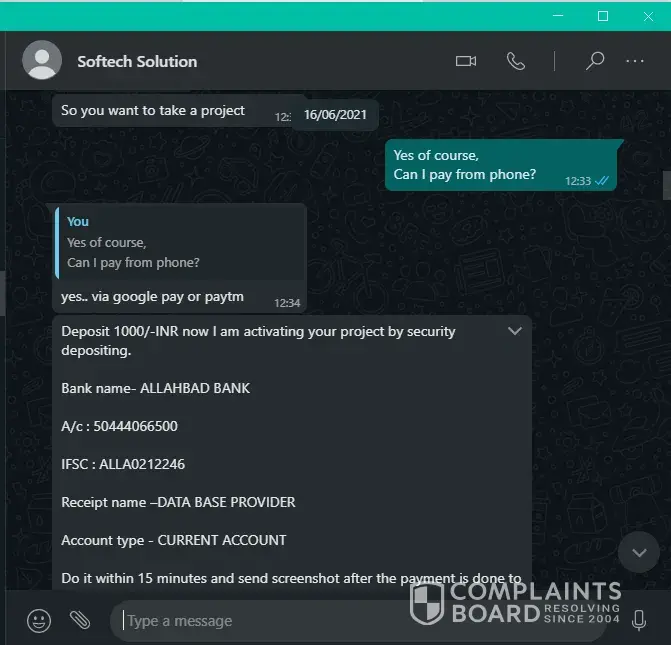Close the chat window
The image size is (671, 645).
coord(648,16)
